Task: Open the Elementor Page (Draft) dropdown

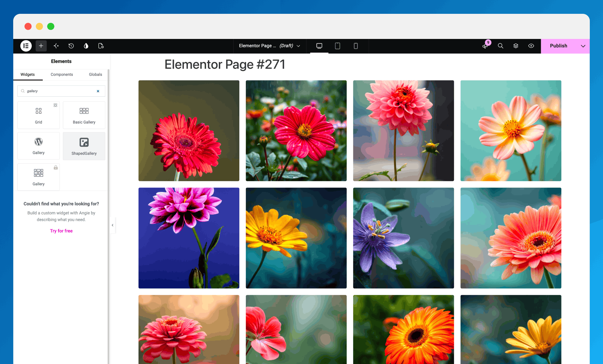Action: point(269,46)
